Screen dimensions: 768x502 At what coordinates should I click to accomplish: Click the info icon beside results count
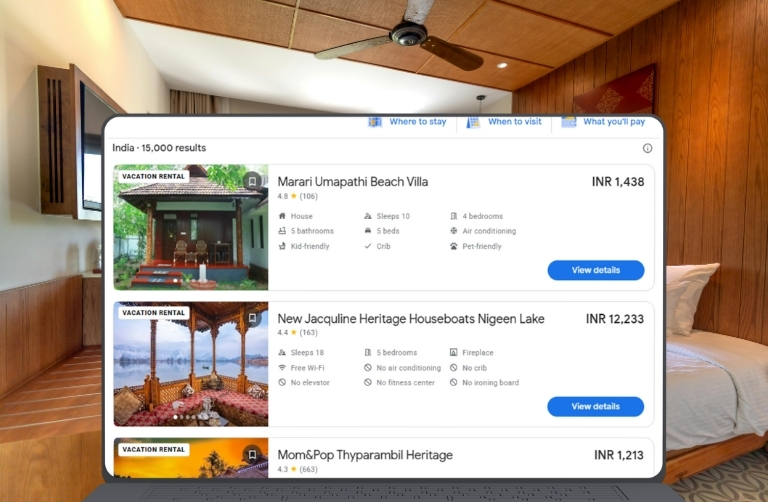(647, 148)
